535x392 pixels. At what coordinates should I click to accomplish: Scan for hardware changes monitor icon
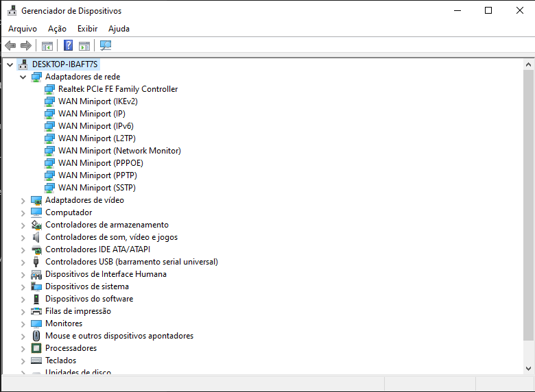tap(106, 45)
